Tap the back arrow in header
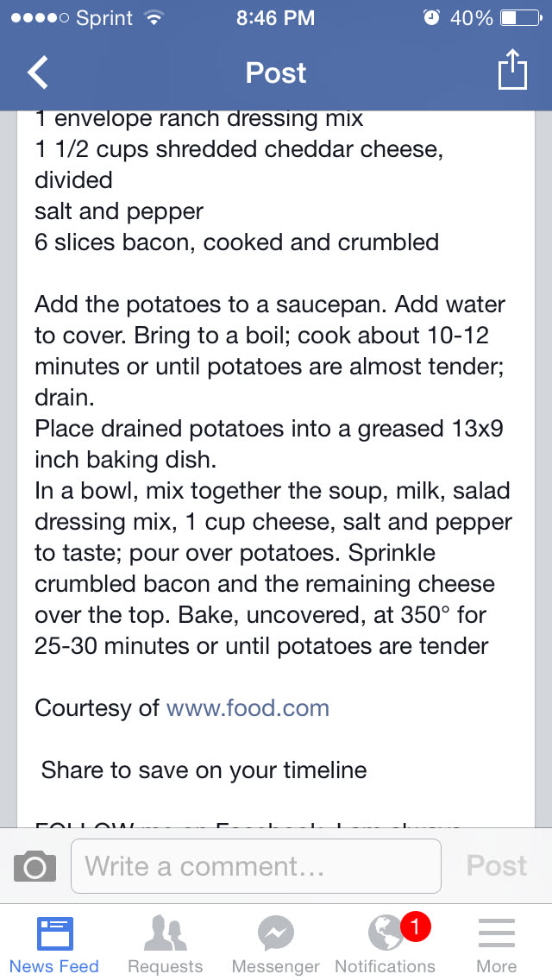 pyautogui.click(x=38, y=72)
